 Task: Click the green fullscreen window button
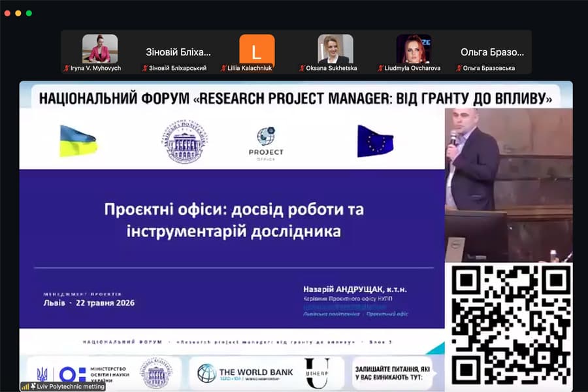[x=29, y=14]
